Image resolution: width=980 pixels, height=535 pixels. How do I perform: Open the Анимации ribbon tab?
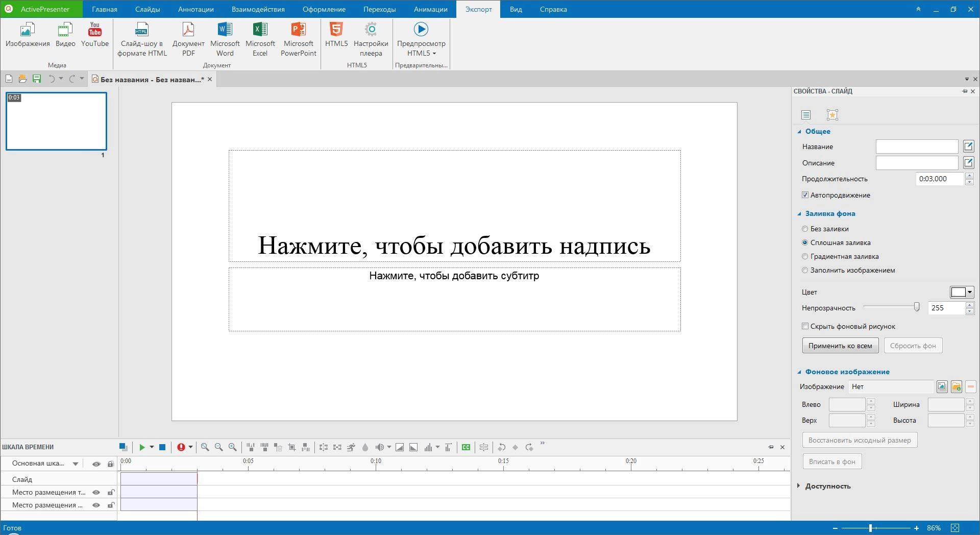pyautogui.click(x=431, y=9)
